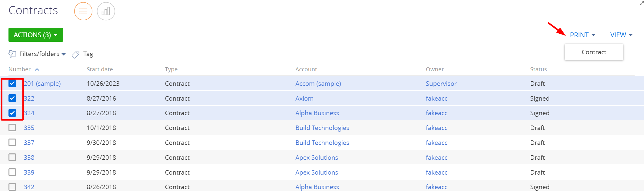644x191 pixels.
Task: Check the contract 335 checkbox
Action: coord(12,128)
